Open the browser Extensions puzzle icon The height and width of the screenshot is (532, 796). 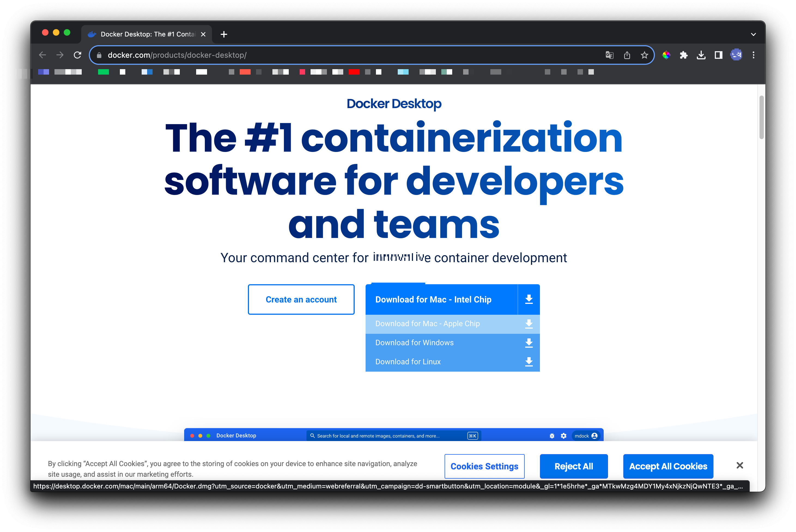pyautogui.click(x=683, y=55)
